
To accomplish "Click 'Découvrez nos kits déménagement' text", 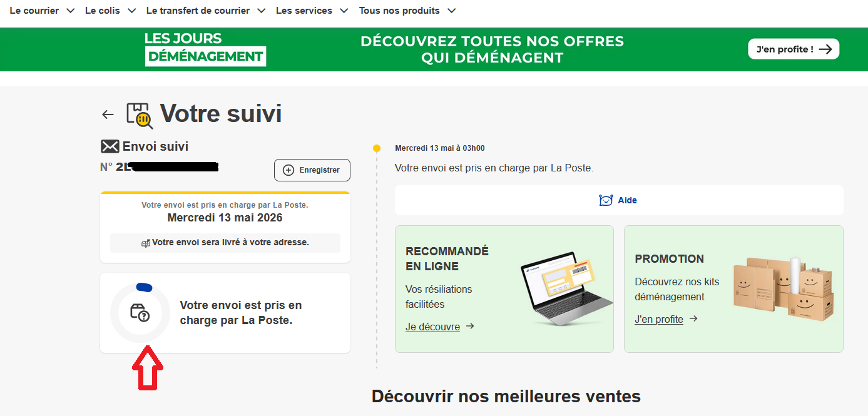I will pyautogui.click(x=677, y=289).
